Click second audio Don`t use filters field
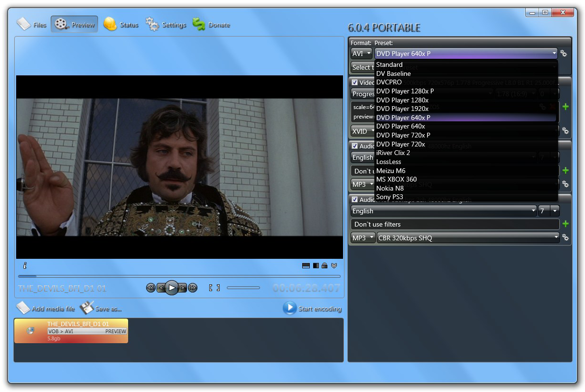585x392 pixels. [455, 224]
